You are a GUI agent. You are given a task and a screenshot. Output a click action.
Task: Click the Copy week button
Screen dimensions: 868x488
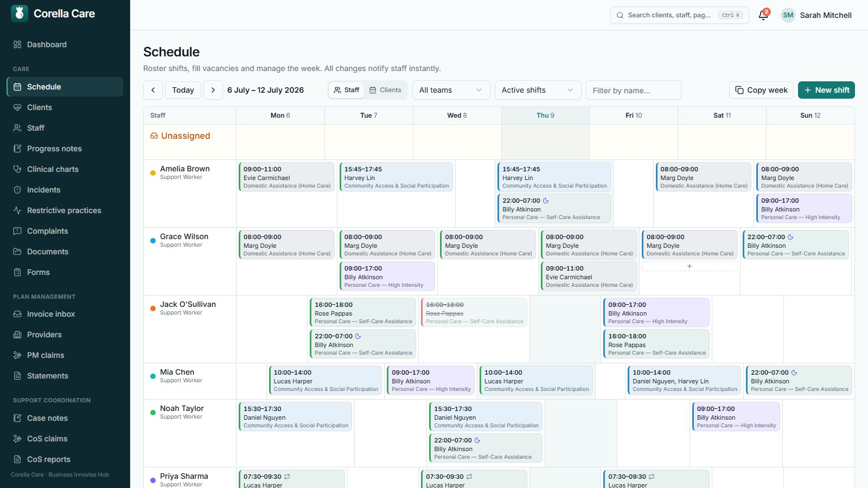761,90
